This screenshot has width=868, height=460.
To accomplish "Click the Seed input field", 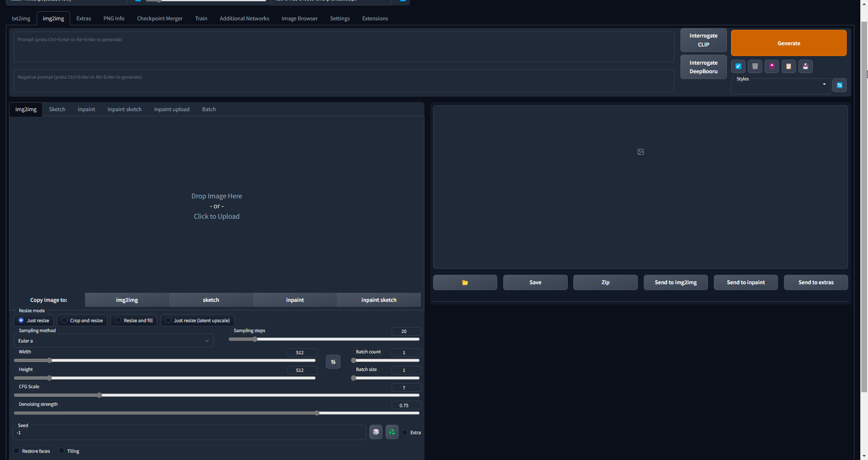I will pyautogui.click(x=190, y=432).
